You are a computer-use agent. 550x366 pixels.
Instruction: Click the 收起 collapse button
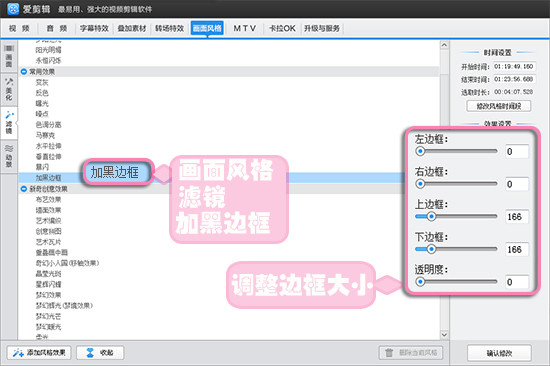pyautogui.click(x=100, y=353)
